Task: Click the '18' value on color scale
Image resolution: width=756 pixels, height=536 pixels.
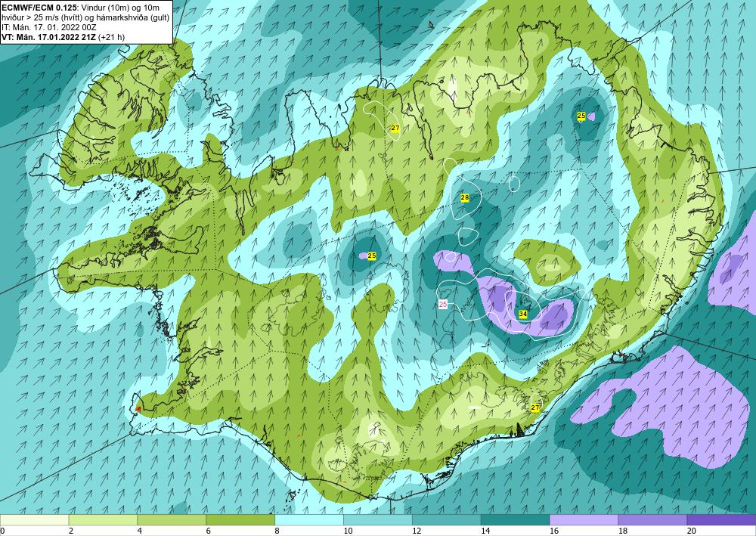Action: point(623,531)
